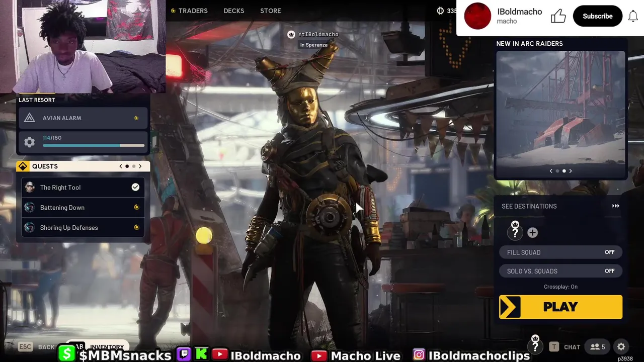Click the ESC Back button
Viewport: 644px width, 362px height.
(x=36, y=347)
